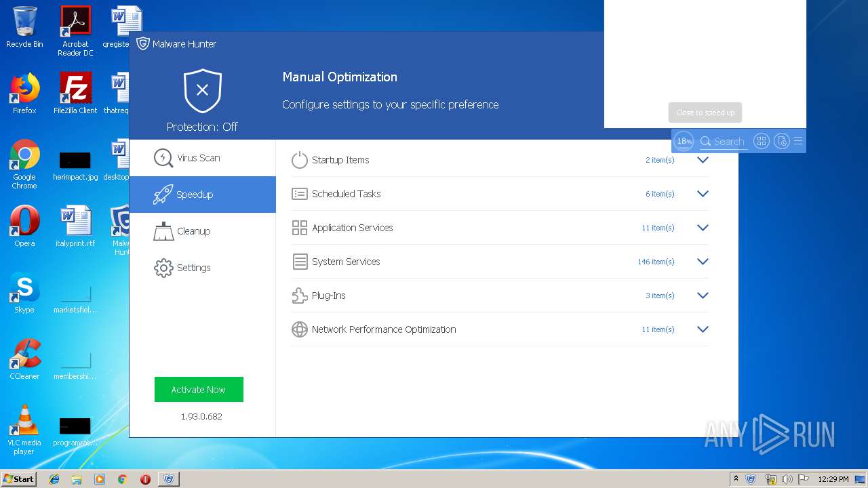The width and height of the screenshot is (868, 488).
Task: Click the Plug-Ins label
Action: click(329, 296)
